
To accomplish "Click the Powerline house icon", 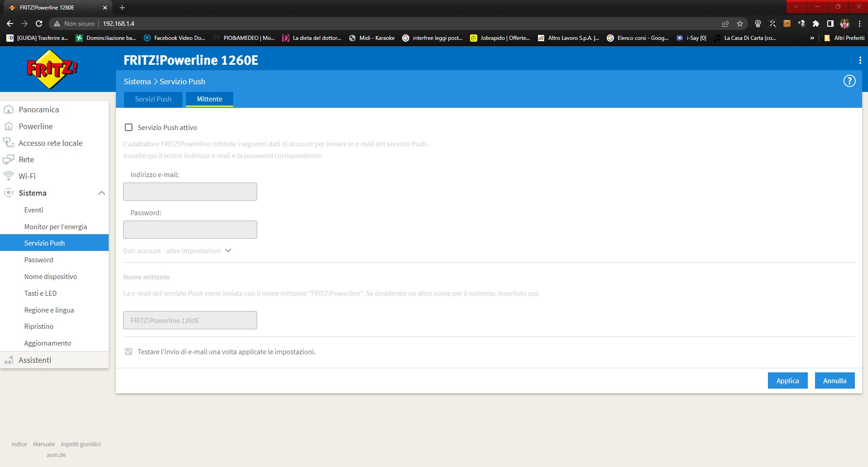I will [x=9, y=126].
